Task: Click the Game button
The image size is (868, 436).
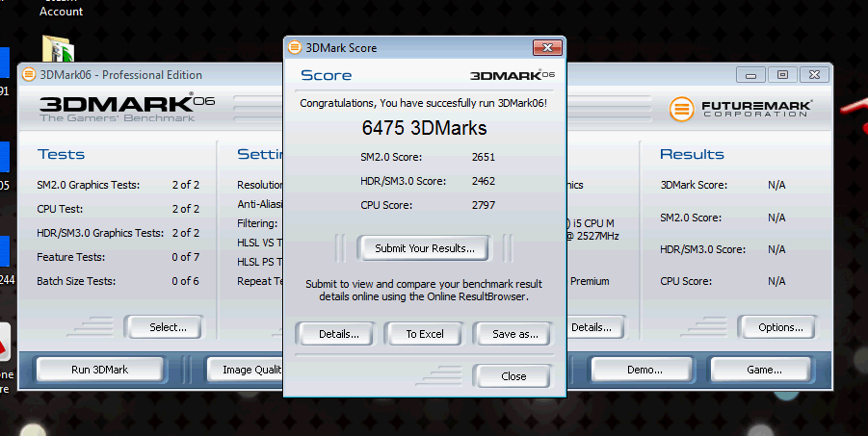Action: click(764, 370)
